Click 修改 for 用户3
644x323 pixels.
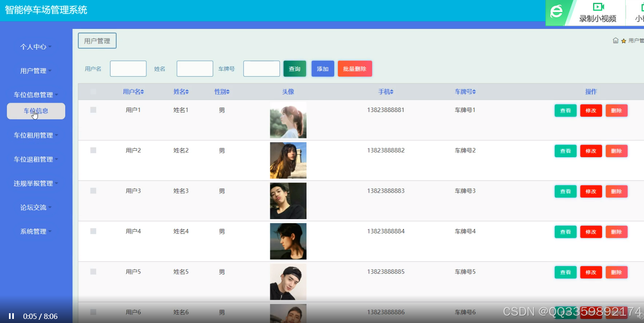coord(591,191)
